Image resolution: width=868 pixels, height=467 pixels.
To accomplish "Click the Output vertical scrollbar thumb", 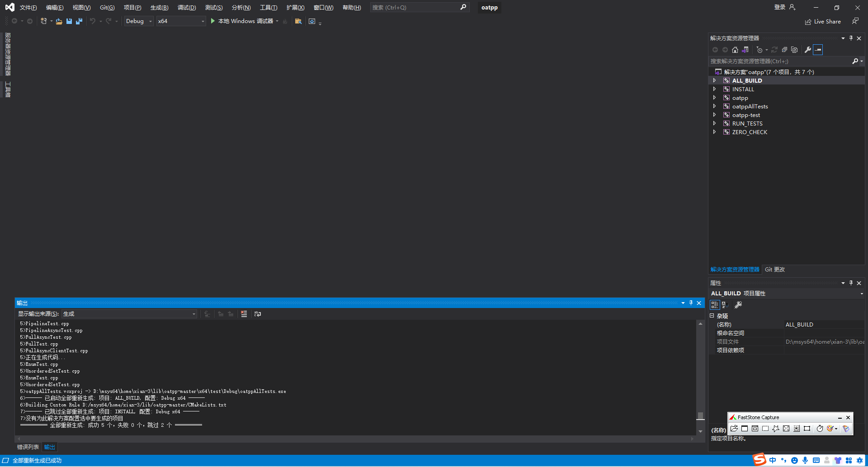I will 700,416.
